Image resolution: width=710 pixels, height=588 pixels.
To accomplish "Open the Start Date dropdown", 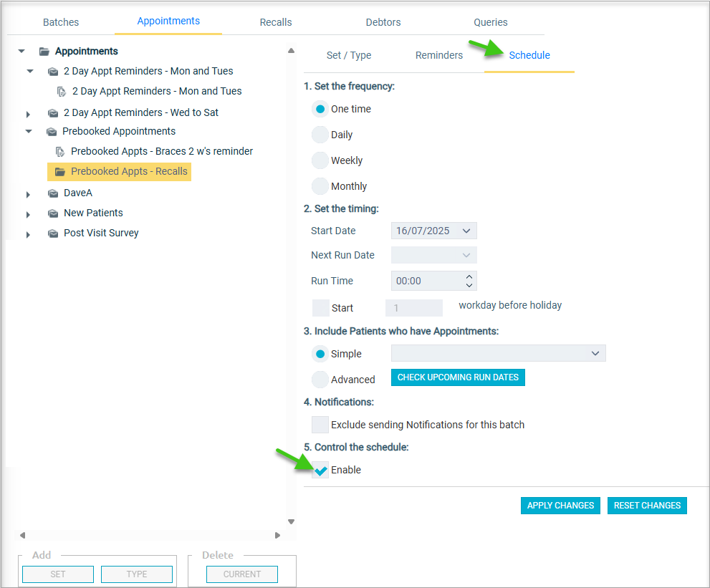I will click(466, 231).
